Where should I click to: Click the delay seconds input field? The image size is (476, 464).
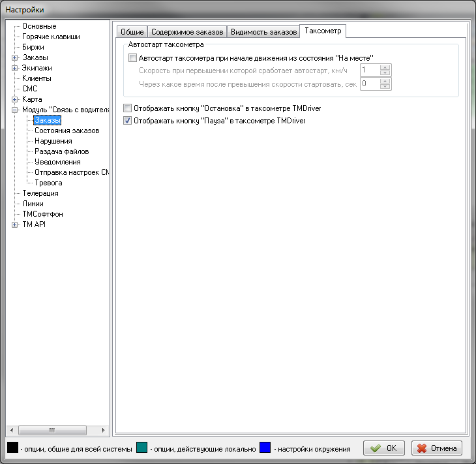pyautogui.click(x=369, y=84)
